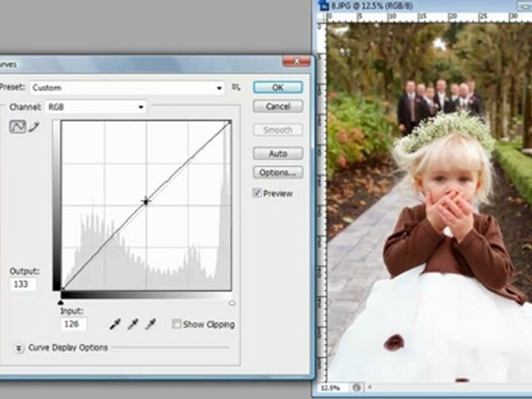The width and height of the screenshot is (532, 399).
Task: Confirm curves with OK button
Action: pyautogui.click(x=278, y=87)
